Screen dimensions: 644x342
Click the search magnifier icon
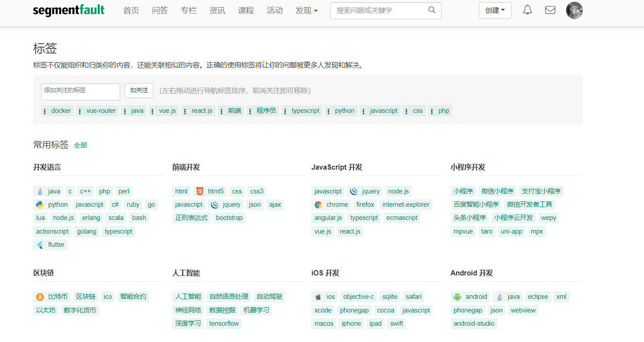432,10
